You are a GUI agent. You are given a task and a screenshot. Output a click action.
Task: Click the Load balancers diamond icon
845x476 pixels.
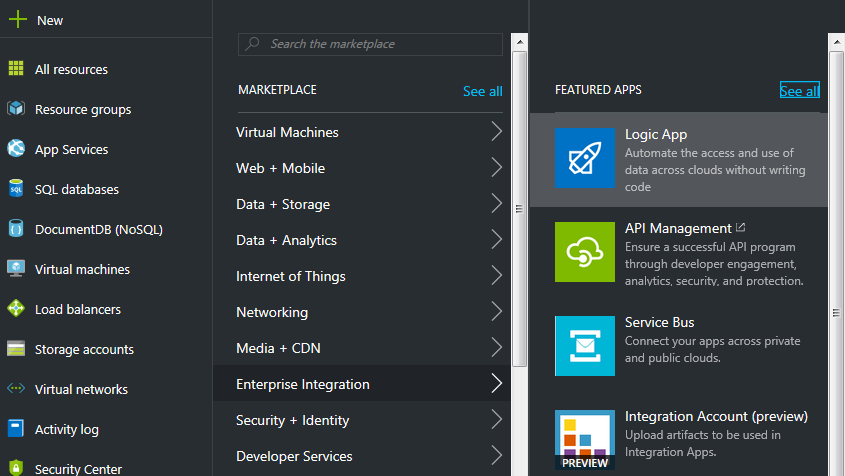[16, 308]
